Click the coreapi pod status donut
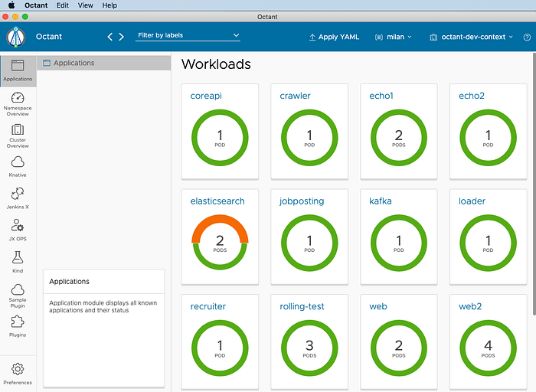 (220, 137)
